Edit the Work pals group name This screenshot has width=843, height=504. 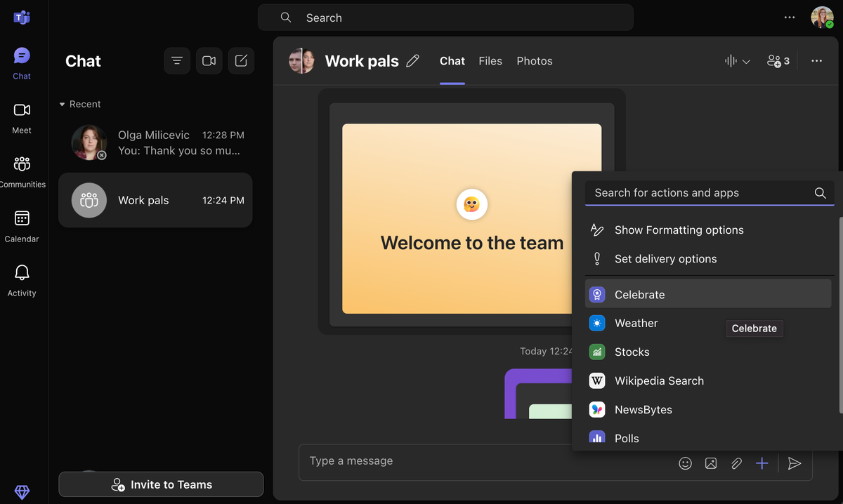(x=413, y=61)
